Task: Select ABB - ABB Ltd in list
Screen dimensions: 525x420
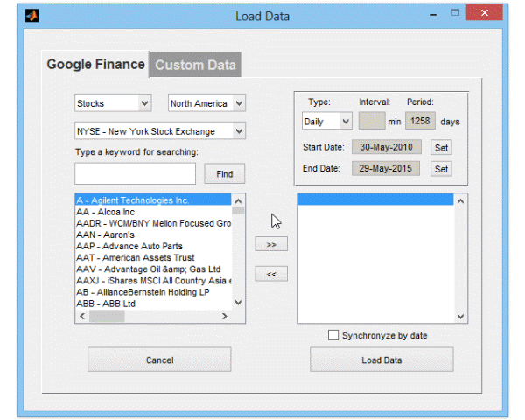Action: 153,304
